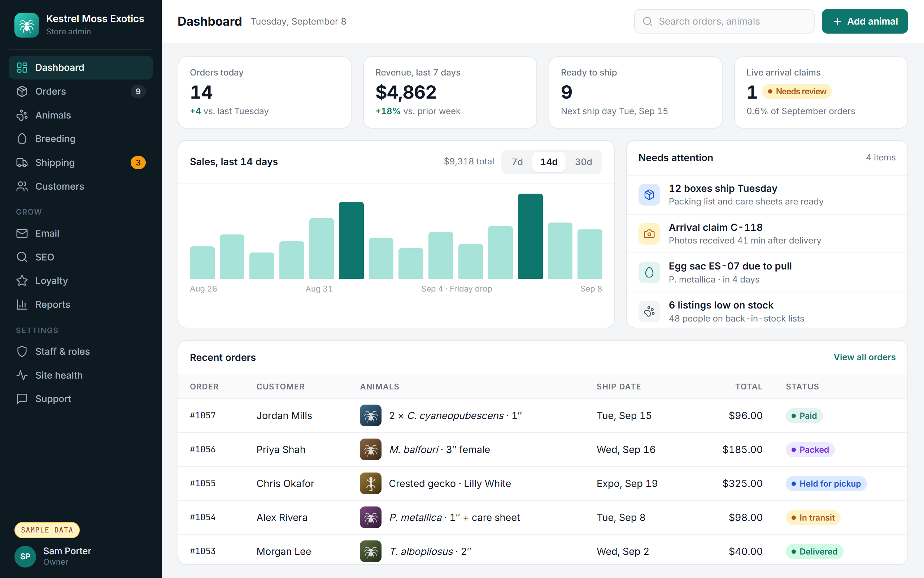Viewport: 924px width, 578px height.
Task: Click the Held for pickup status badge
Action: 826,484
